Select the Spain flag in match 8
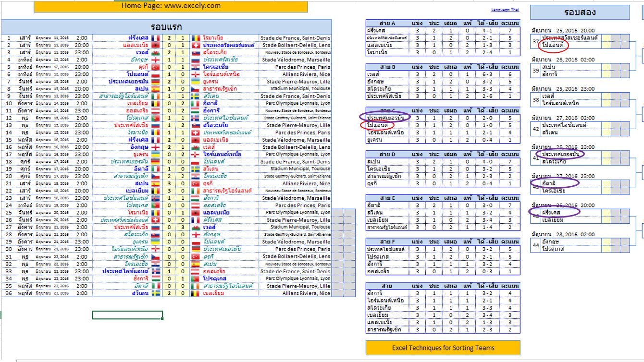644x362 pixels. pyautogui.click(x=156, y=89)
